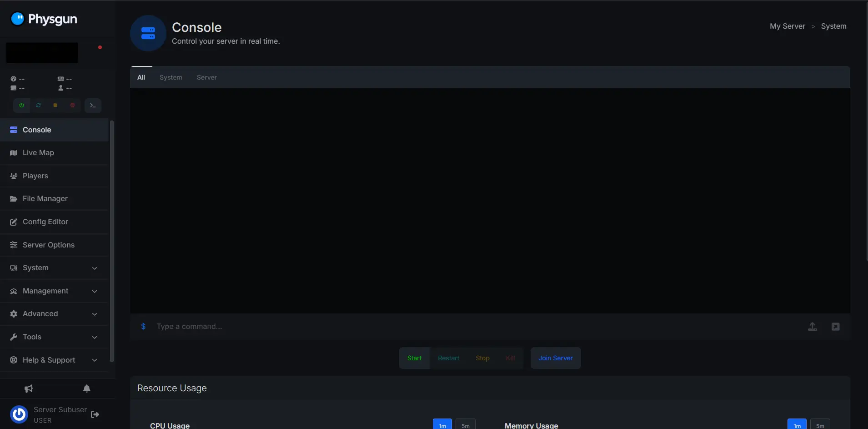Open console in pop-out window icon
The height and width of the screenshot is (429, 868).
click(835, 327)
